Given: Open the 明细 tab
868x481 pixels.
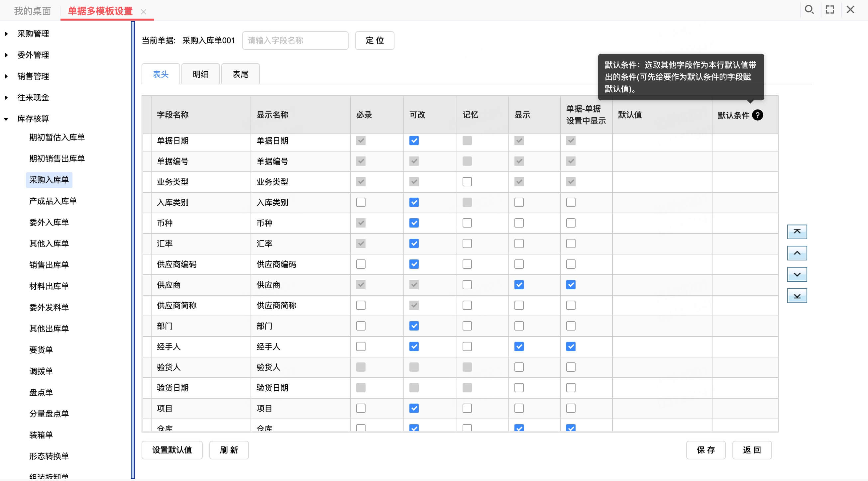Looking at the screenshot, I should click(200, 74).
